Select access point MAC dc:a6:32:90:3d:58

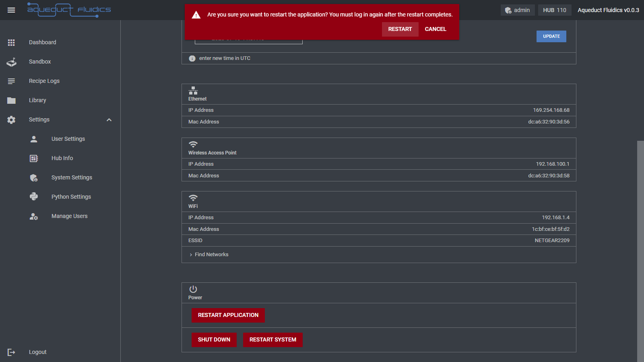[549, 176]
